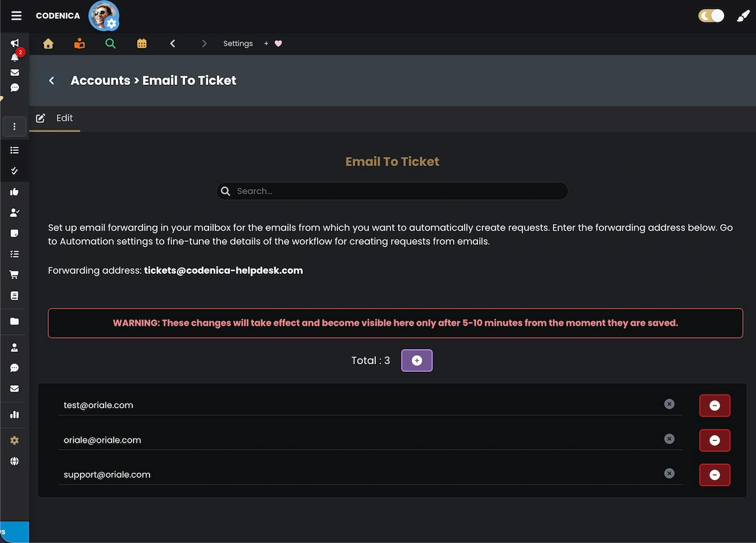
Task: Open the paintbrush theme customizer
Action: [x=743, y=16]
